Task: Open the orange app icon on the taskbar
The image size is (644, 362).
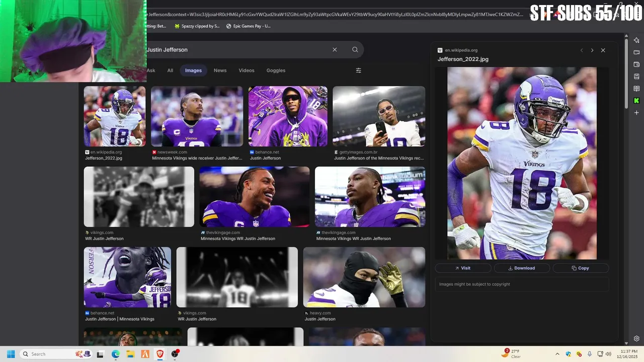Action: (145, 354)
